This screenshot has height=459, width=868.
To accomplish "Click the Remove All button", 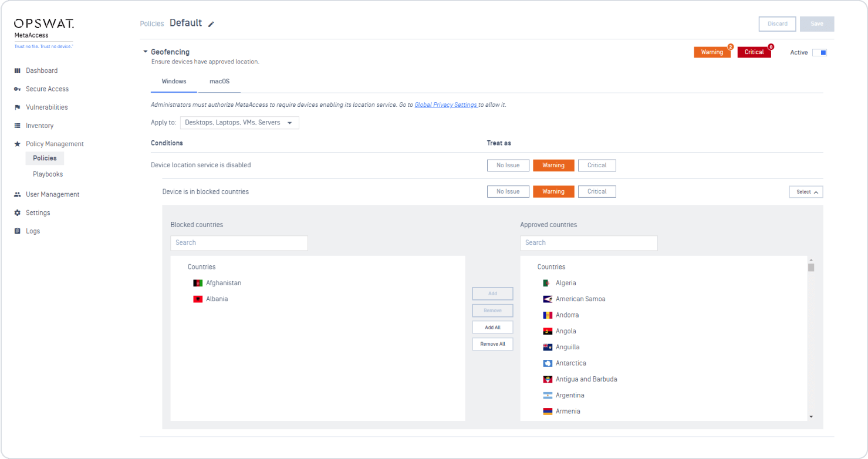I will pos(493,344).
